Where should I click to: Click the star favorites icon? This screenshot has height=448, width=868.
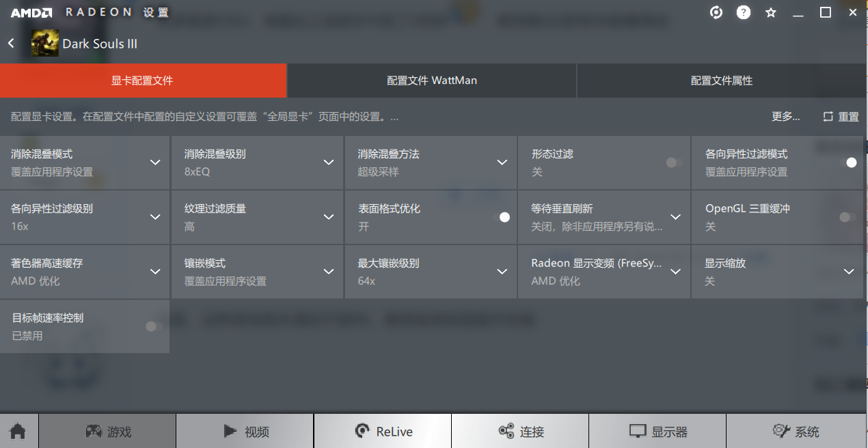tap(771, 12)
